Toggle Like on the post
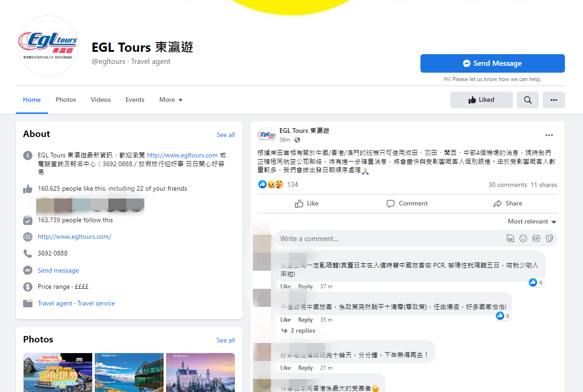 click(x=307, y=204)
